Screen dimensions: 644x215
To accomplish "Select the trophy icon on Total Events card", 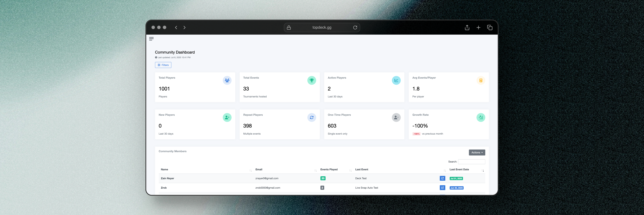I will [x=312, y=80].
